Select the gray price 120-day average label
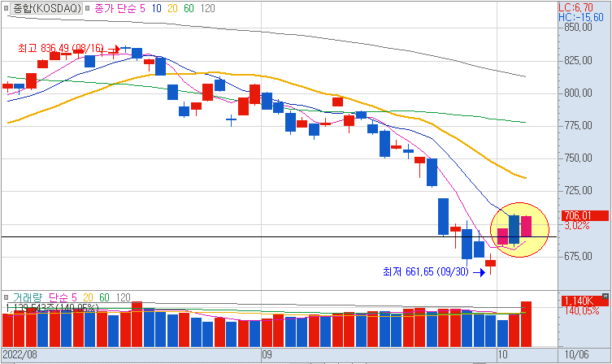Image resolution: width=612 pixels, height=364 pixels. tap(207, 8)
